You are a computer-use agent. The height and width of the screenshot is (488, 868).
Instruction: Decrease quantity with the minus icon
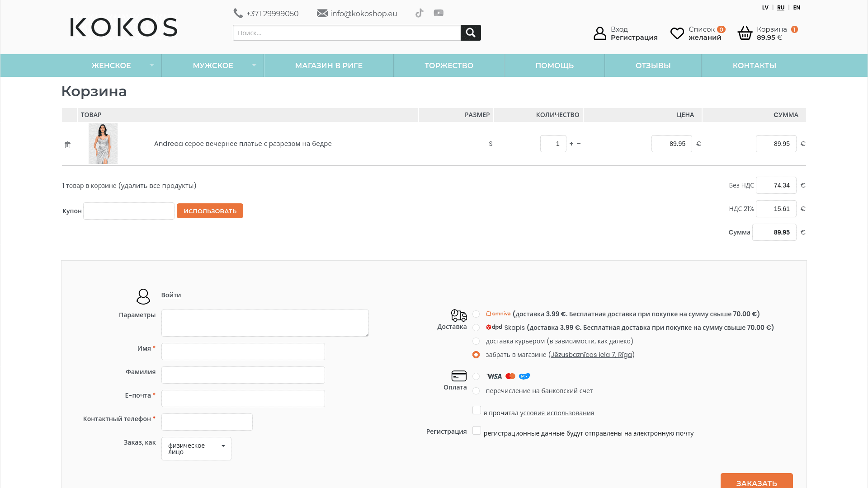[x=579, y=144]
